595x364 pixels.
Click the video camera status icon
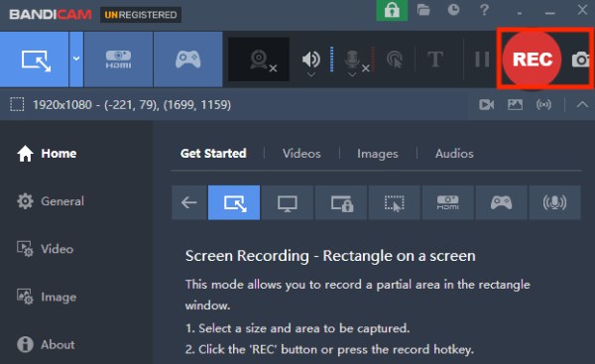tap(486, 104)
